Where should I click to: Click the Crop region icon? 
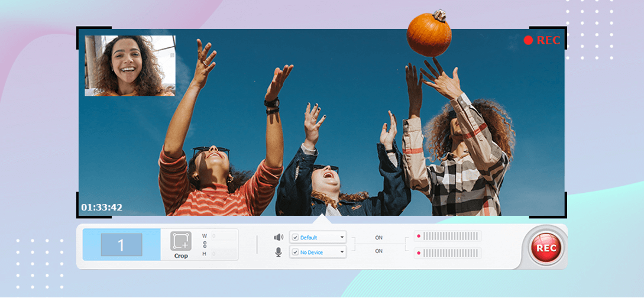[181, 241]
